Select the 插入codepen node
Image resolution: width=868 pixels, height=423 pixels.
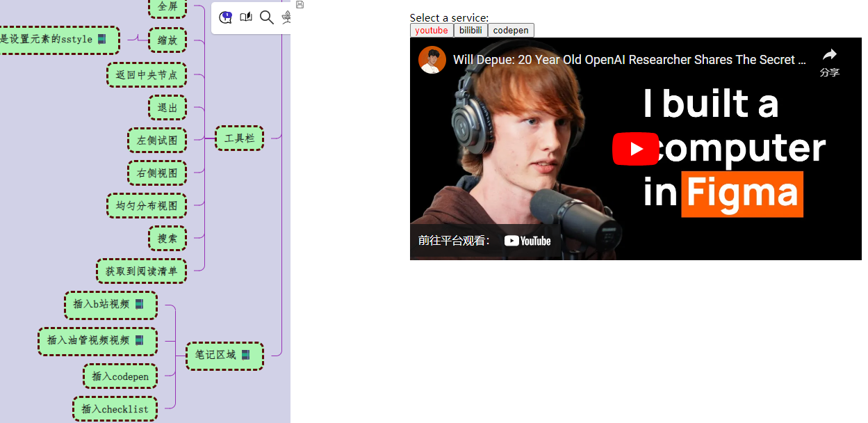click(120, 376)
